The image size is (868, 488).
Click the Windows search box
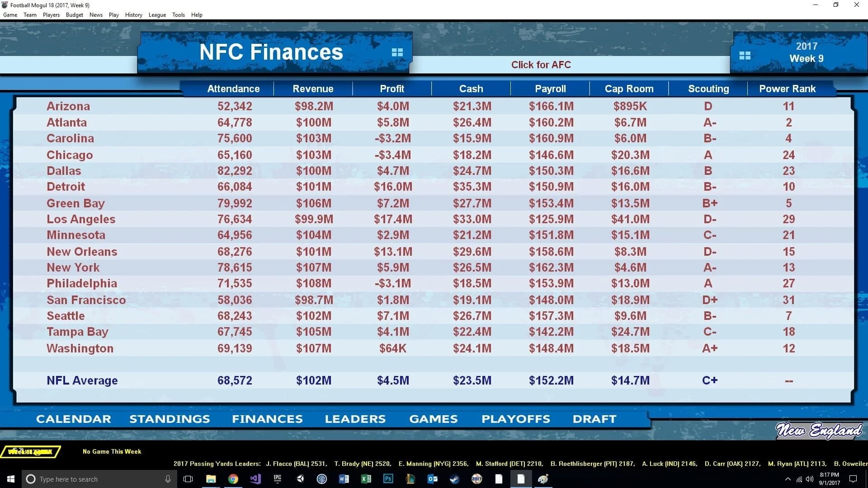(x=90, y=479)
